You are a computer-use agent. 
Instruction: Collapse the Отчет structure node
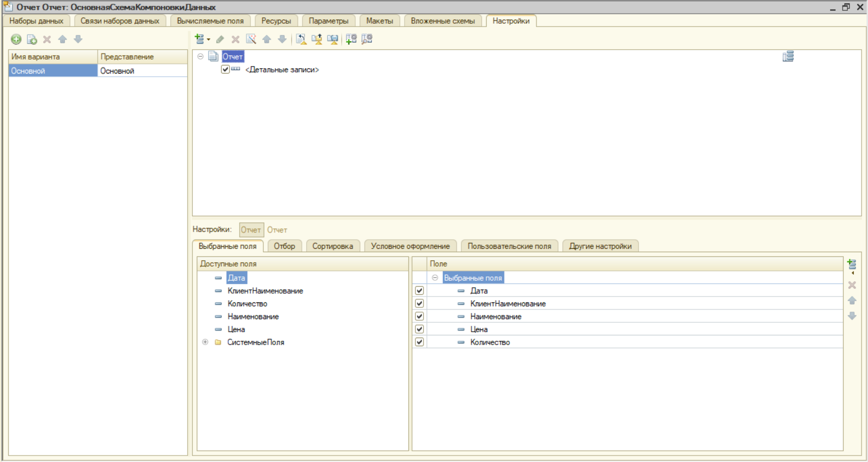pos(200,56)
